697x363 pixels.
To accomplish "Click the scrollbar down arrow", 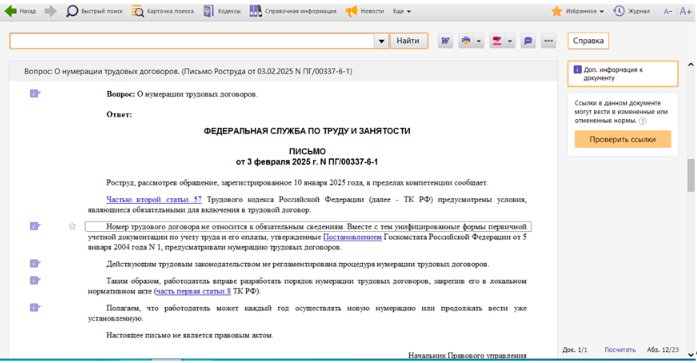I will (x=690, y=354).
